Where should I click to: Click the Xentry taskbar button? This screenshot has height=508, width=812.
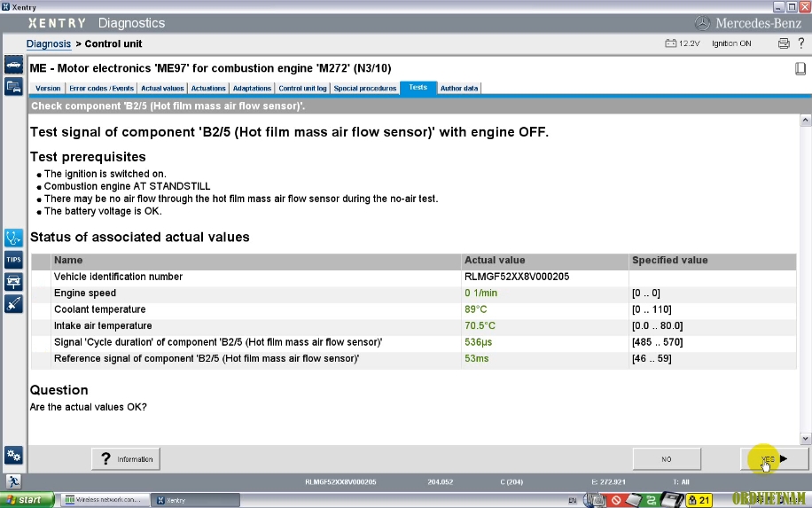coord(196,500)
